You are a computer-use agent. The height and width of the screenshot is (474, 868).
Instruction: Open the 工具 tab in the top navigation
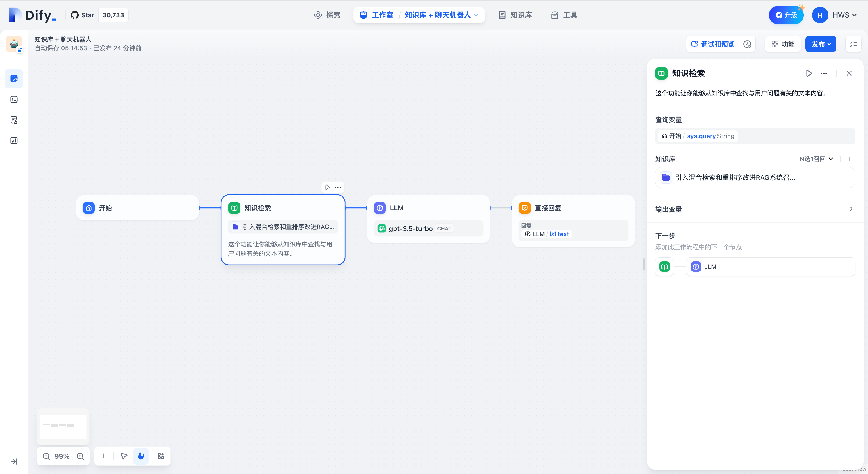pyautogui.click(x=564, y=15)
